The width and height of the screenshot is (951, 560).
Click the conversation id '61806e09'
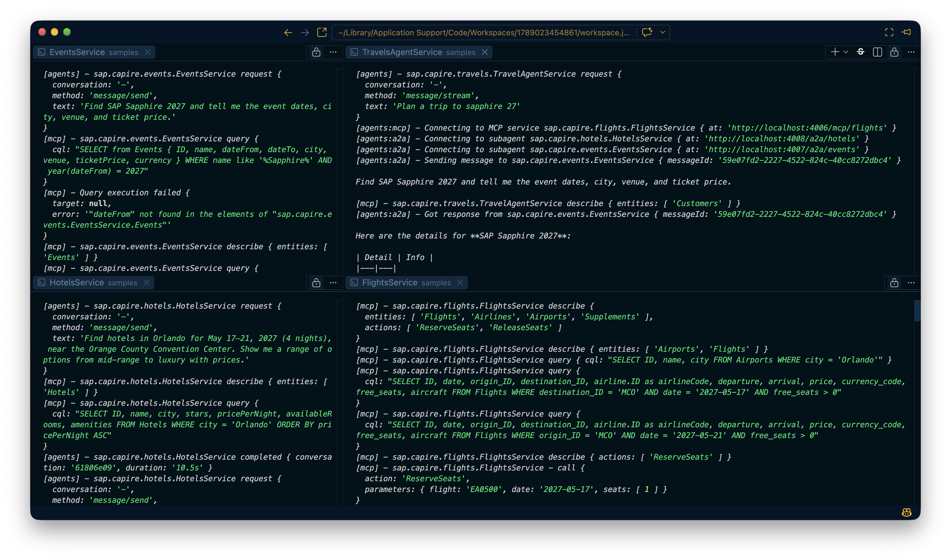tap(94, 468)
